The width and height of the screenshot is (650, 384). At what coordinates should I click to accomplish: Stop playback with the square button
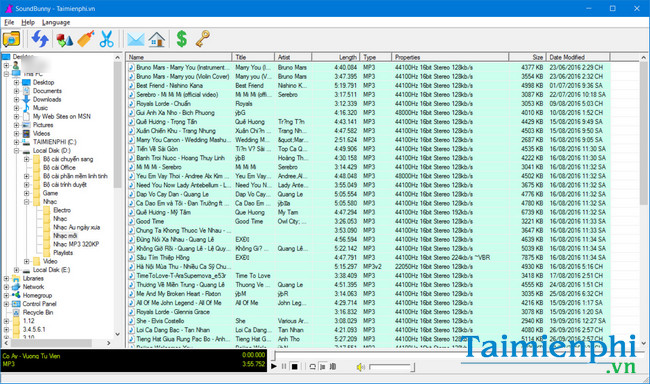pyautogui.click(x=294, y=367)
